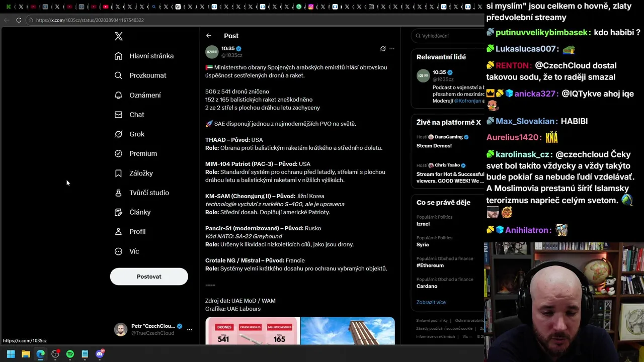Open Oznámení bell icon
The height and width of the screenshot is (362, 644).
click(x=118, y=95)
